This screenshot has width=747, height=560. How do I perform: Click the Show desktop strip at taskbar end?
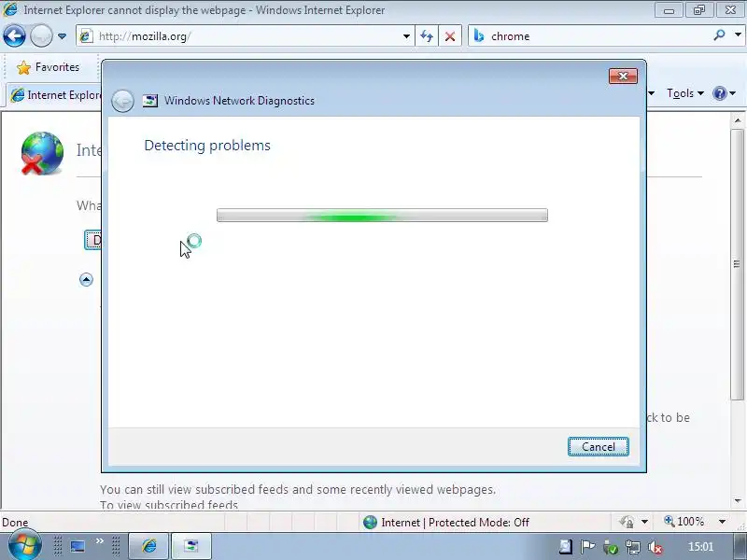pos(740,546)
